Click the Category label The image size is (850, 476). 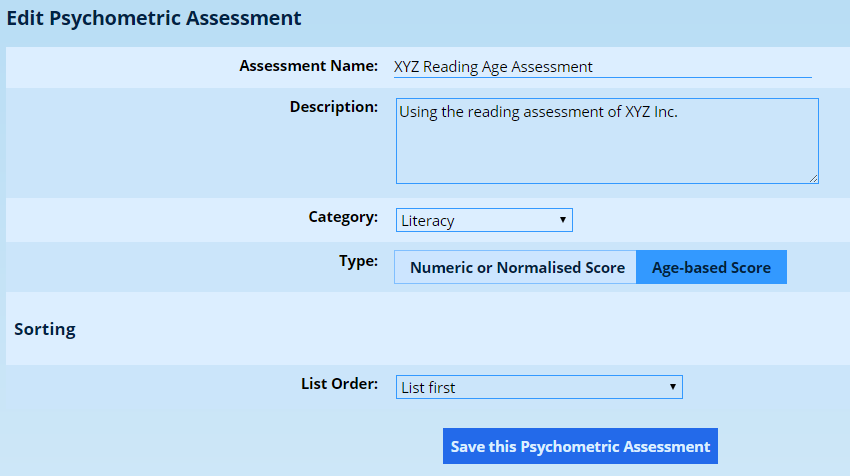343,216
